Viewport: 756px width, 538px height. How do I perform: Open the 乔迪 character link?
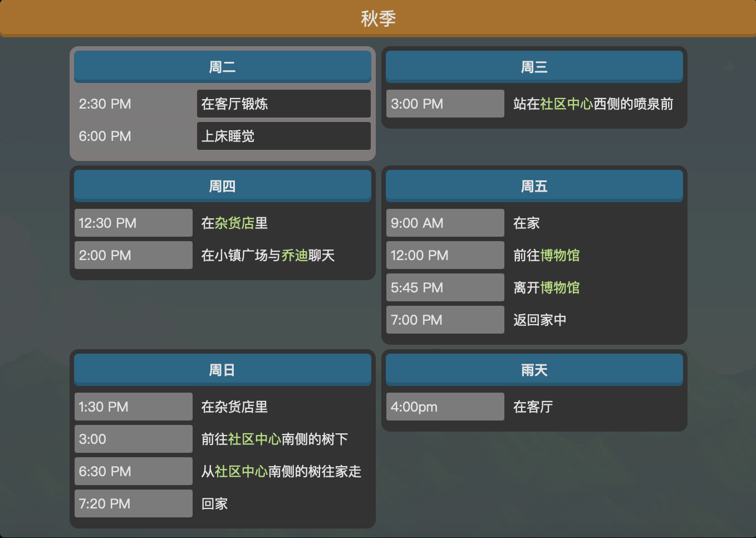pyautogui.click(x=294, y=256)
